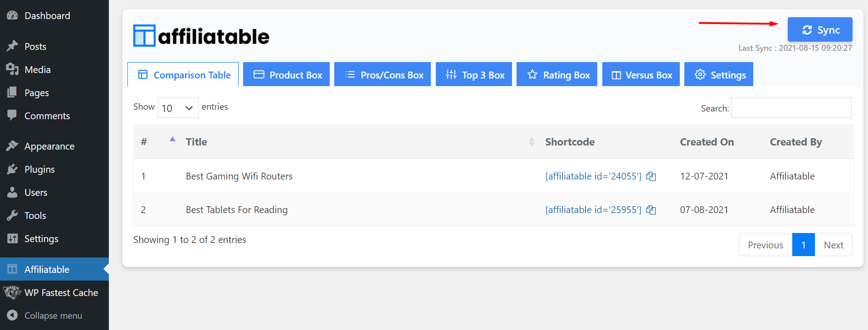Screen dimensions: 868x330
Task: Open the Comparison Table tab
Action: click(183, 74)
